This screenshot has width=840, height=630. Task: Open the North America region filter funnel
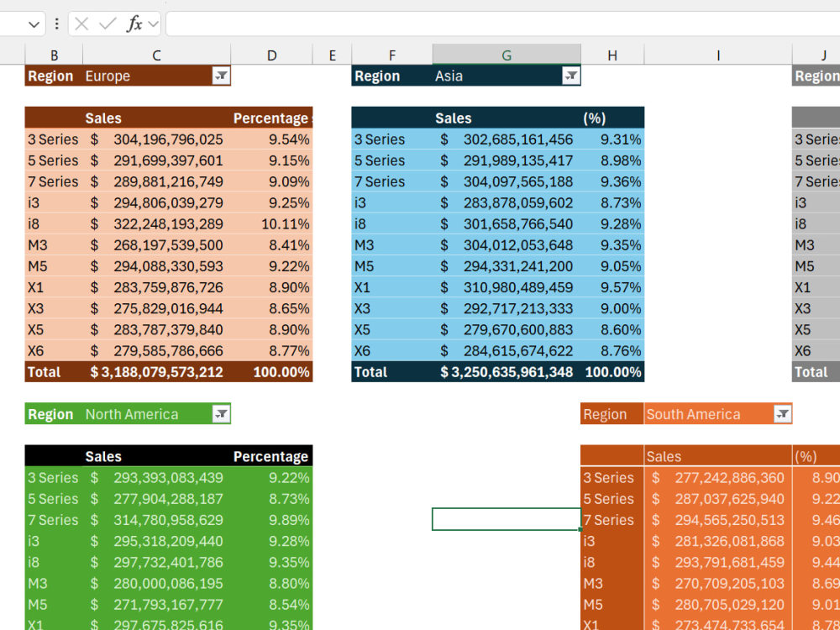(x=221, y=413)
